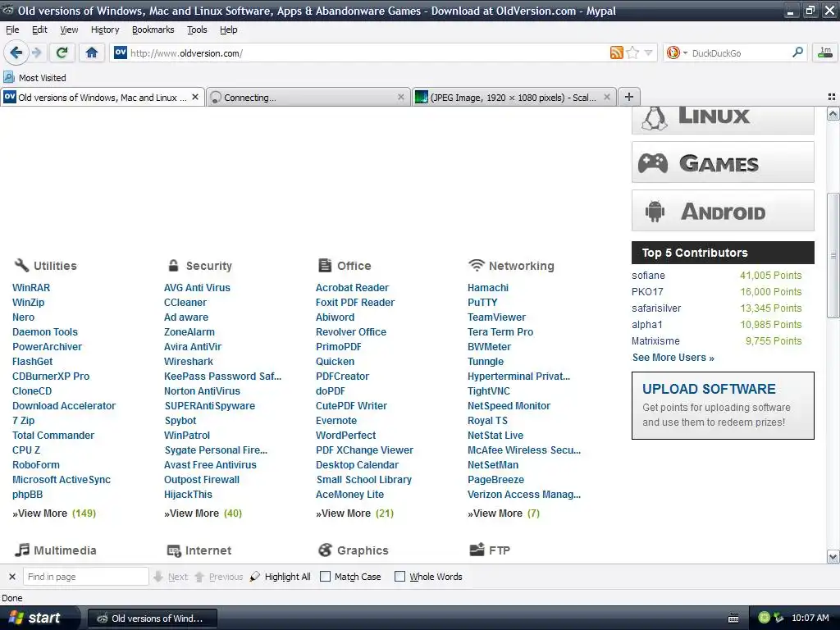
Task: Click the page scrollbar down arrow
Action: 833,557
